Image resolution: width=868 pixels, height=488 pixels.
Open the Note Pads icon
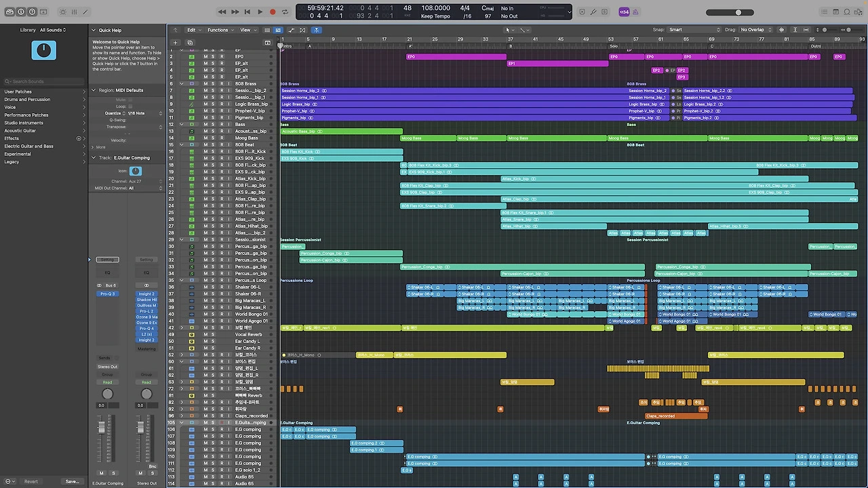click(836, 12)
